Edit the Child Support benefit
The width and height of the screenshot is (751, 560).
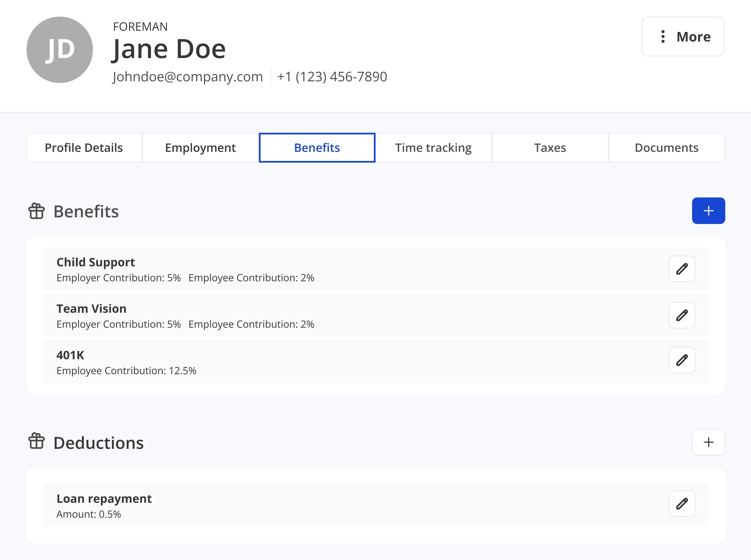point(682,269)
